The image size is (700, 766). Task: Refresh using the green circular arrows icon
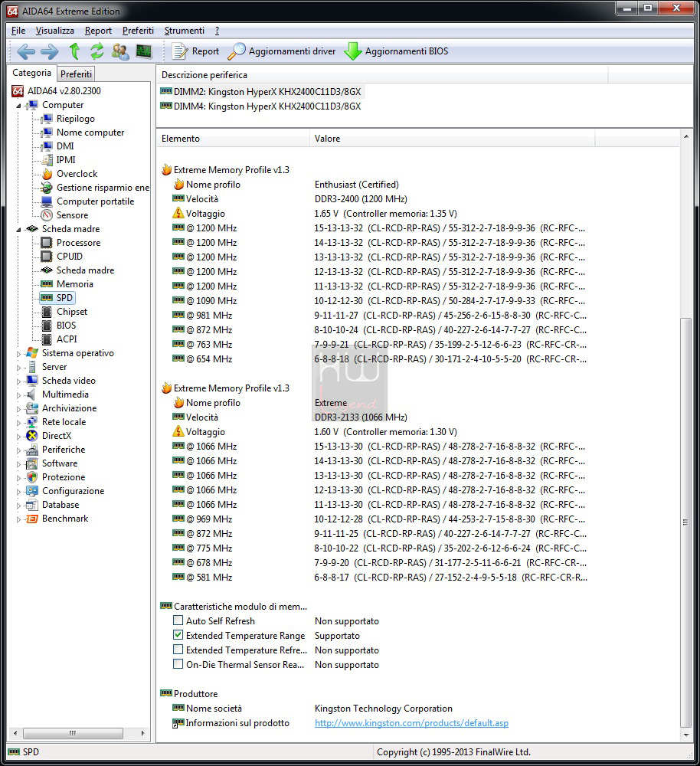click(96, 51)
